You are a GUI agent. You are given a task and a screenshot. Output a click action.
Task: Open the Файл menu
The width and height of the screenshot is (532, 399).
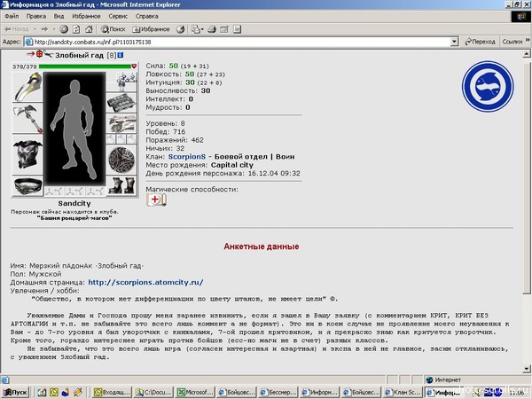tap(12, 16)
